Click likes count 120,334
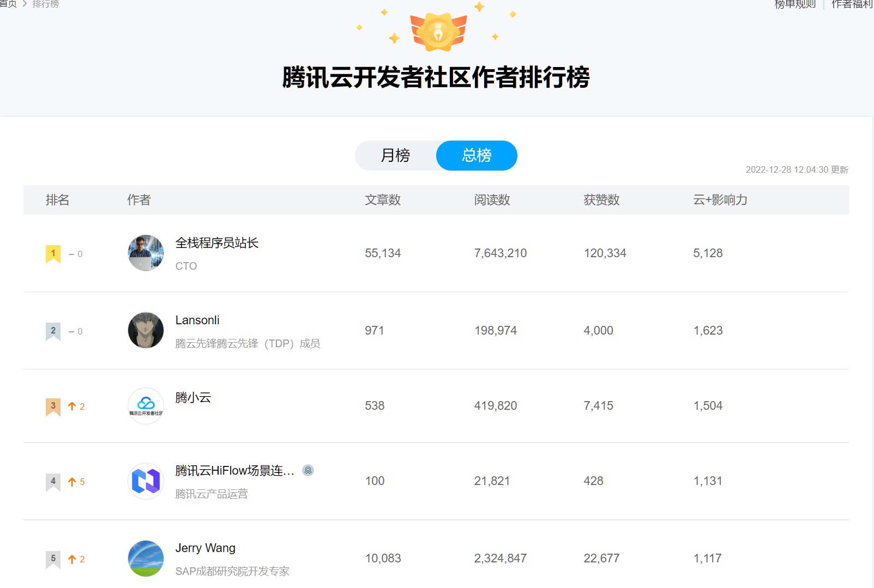874x588 pixels. point(605,253)
